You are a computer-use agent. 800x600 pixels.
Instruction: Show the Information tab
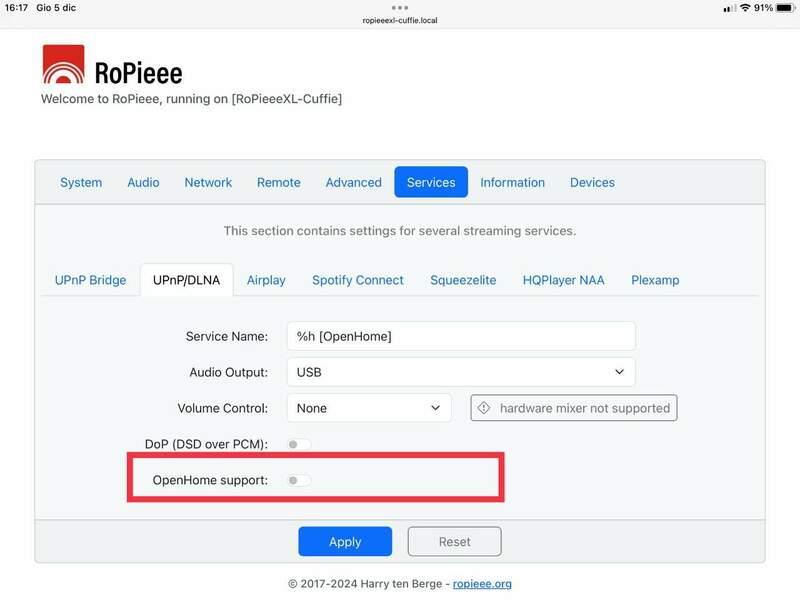[512, 182]
